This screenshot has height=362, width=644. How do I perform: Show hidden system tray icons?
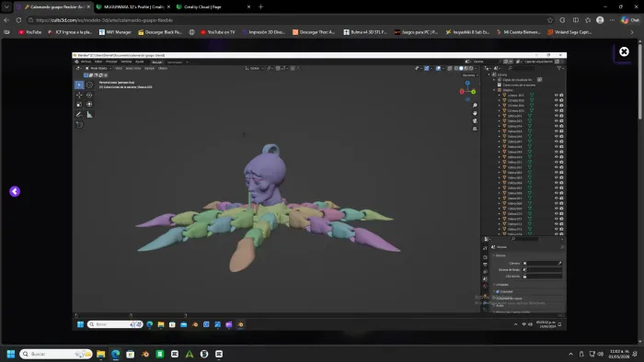(570, 354)
